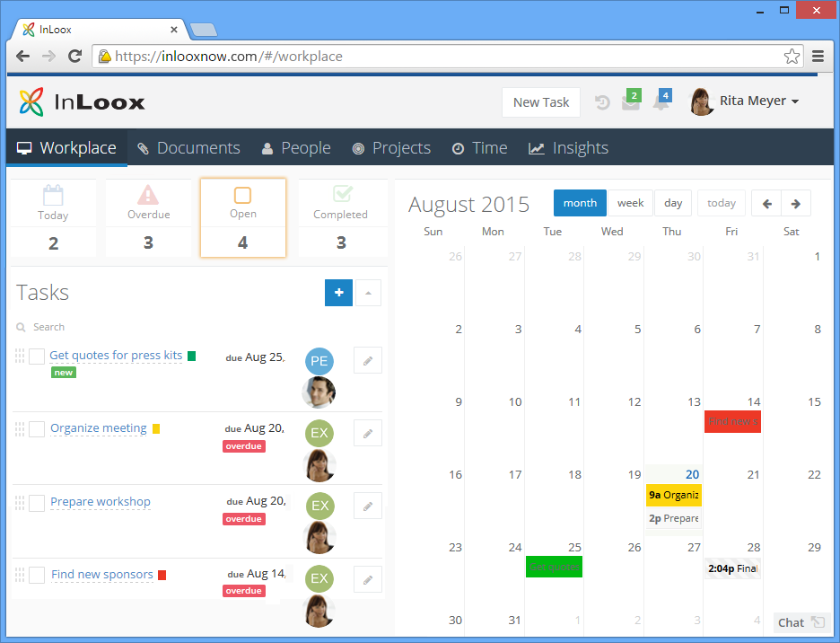Click the blue add task plus button
The height and width of the screenshot is (643, 840).
(338, 293)
